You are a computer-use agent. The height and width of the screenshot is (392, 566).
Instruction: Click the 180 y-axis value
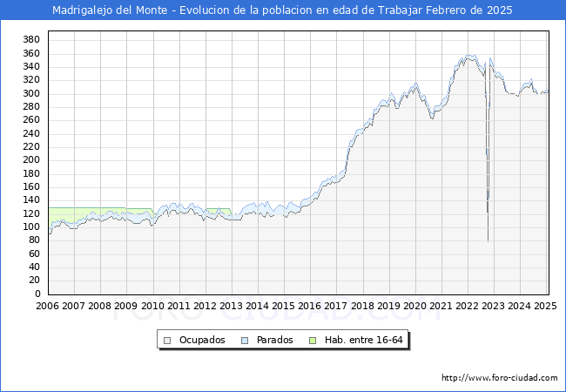pyautogui.click(x=31, y=174)
